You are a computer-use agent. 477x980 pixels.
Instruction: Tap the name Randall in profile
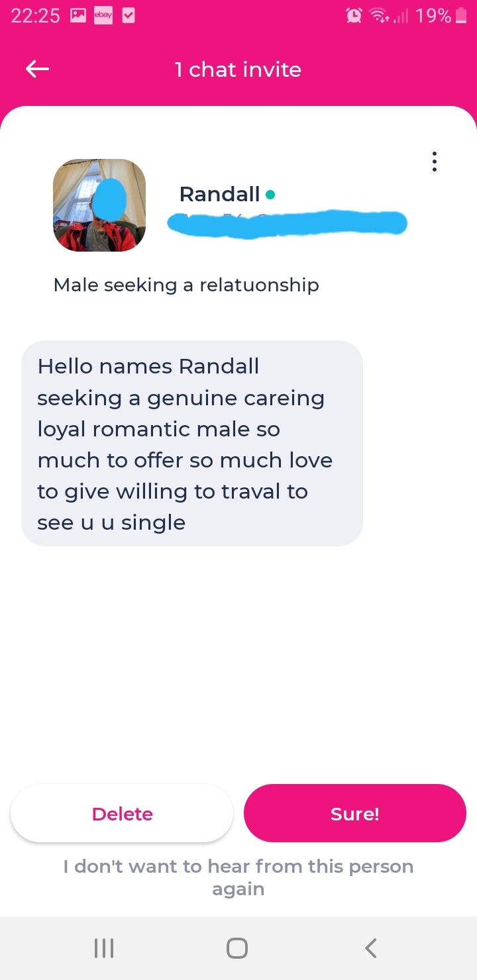pyautogui.click(x=219, y=194)
